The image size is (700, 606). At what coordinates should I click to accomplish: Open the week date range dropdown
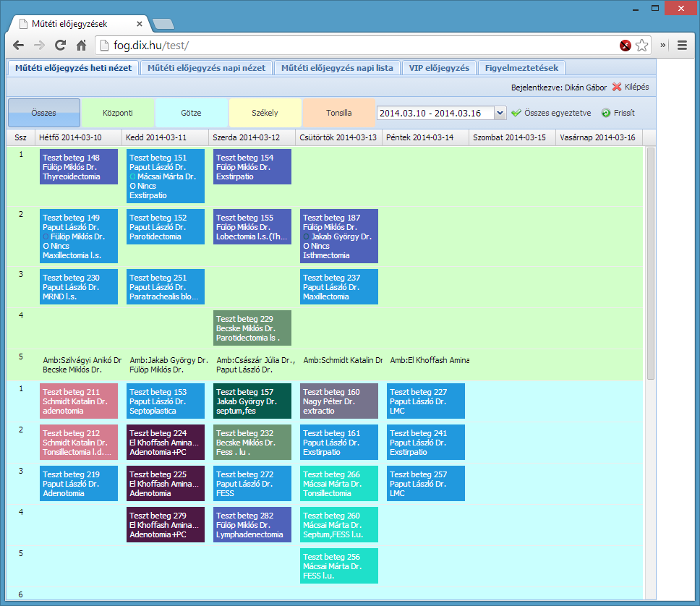pos(500,113)
